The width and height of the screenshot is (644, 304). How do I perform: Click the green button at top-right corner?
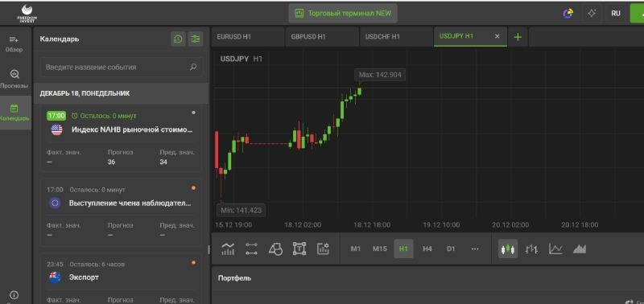pos(637,13)
